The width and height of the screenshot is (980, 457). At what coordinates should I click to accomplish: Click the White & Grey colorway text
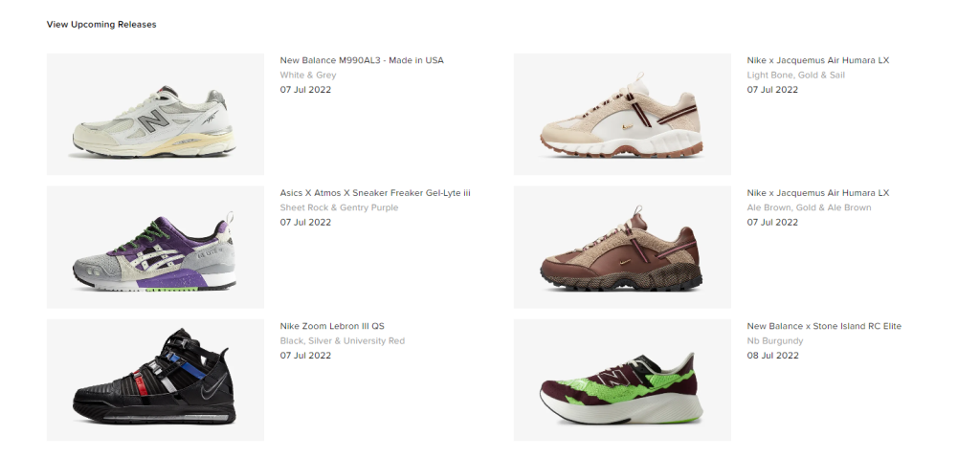coord(308,75)
